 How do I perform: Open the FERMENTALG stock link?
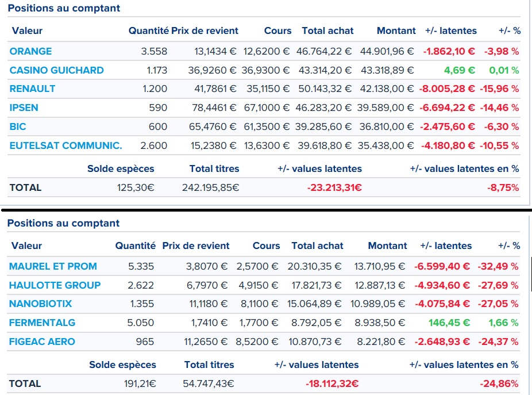tap(42, 323)
